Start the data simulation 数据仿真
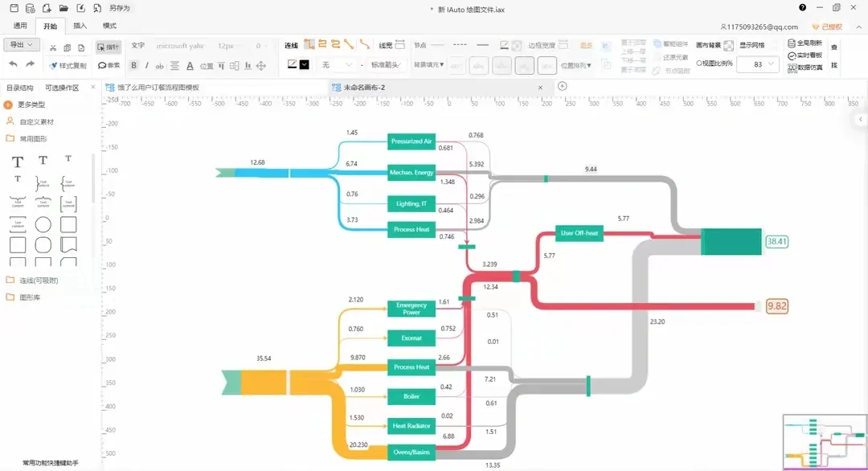The width and height of the screenshot is (868, 471). click(x=805, y=68)
